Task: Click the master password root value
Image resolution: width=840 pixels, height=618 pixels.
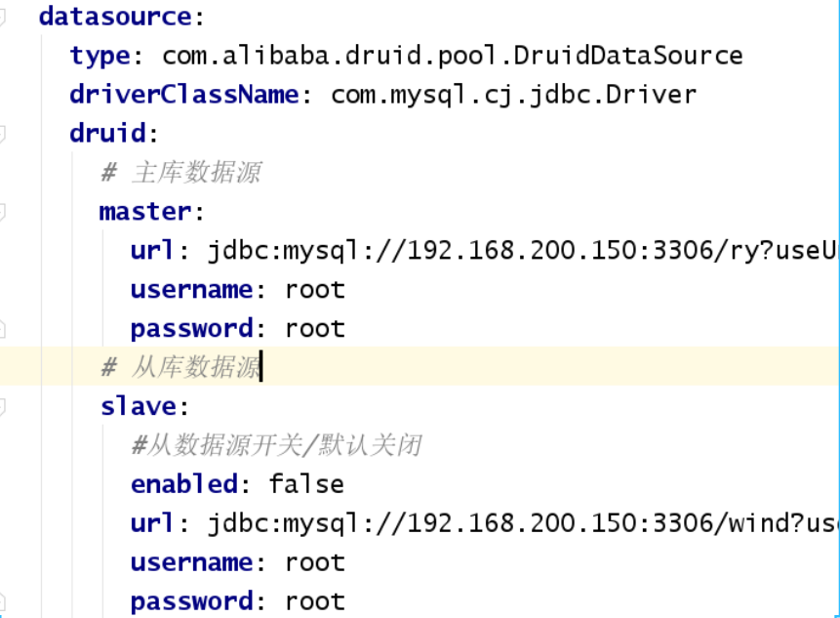Action: (x=315, y=329)
